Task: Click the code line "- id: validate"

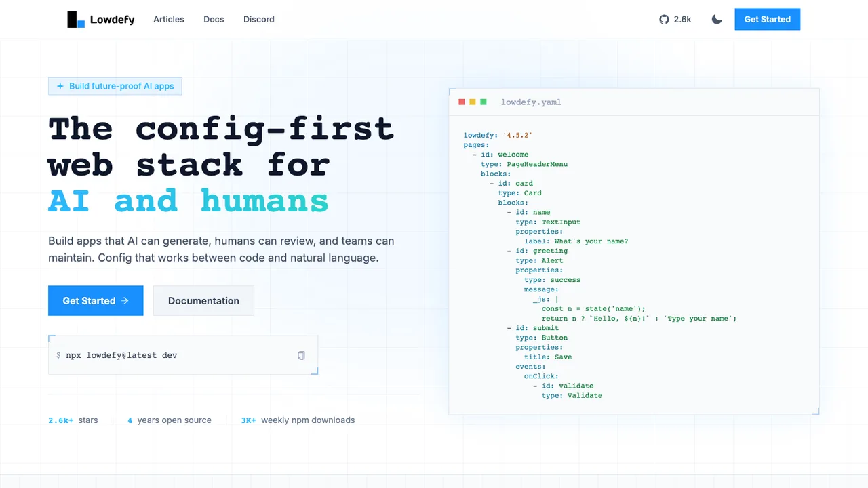Action: [x=564, y=386]
